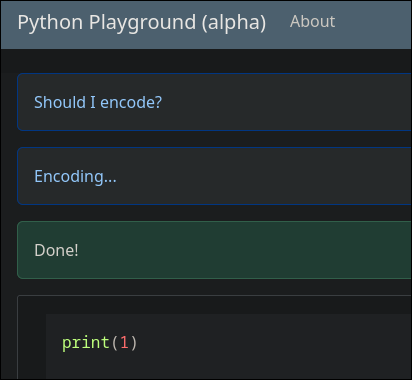Image resolution: width=412 pixels, height=380 pixels.
Task: Click the green "Done!" alert
Action: (x=214, y=250)
